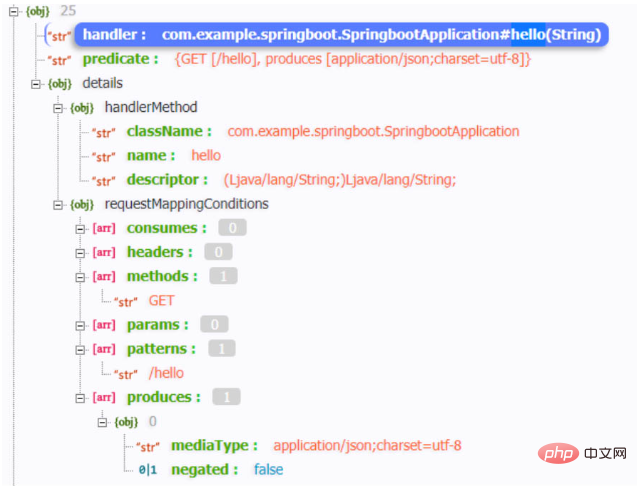Click mediaType value application/json;charset=utf-8
This screenshot has height=486, width=637.
pyautogui.click(x=367, y=446)
